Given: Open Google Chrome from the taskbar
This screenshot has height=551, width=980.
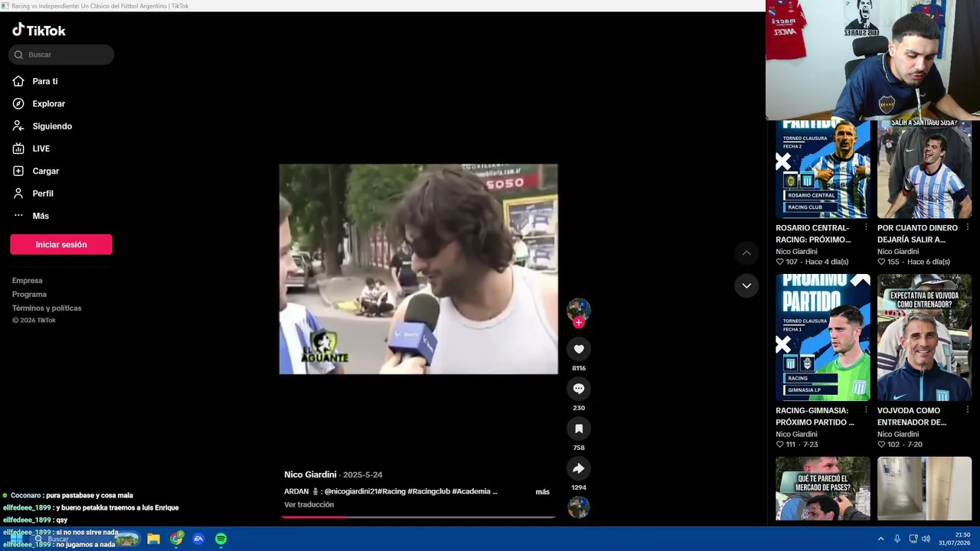Looking at the screenshot, I should [176, 539].
